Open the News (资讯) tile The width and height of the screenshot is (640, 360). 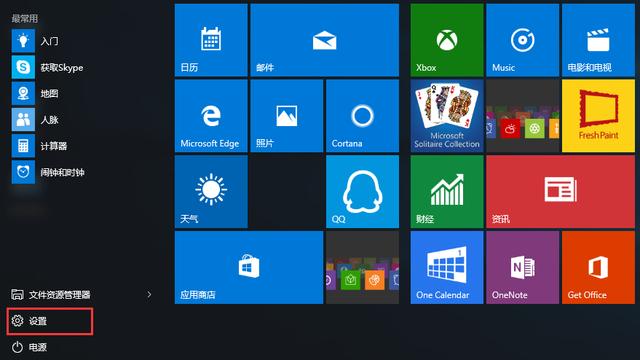click(x=560, y=192)
